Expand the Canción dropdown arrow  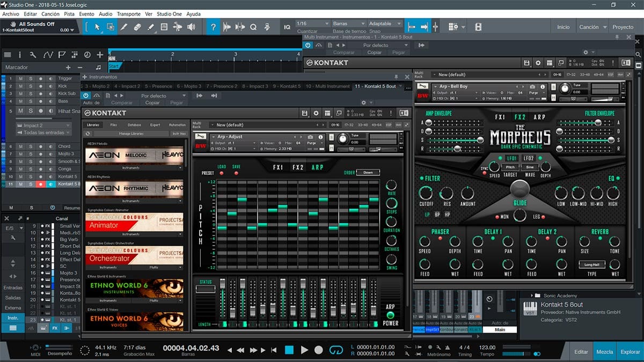605,27
